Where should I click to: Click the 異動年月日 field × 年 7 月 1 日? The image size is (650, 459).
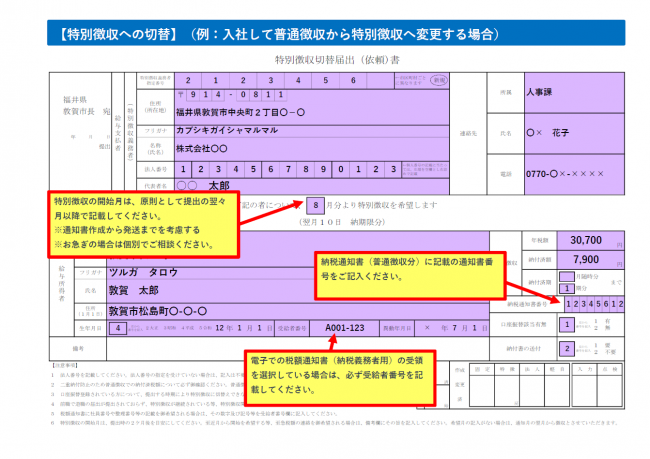point(452,328)
